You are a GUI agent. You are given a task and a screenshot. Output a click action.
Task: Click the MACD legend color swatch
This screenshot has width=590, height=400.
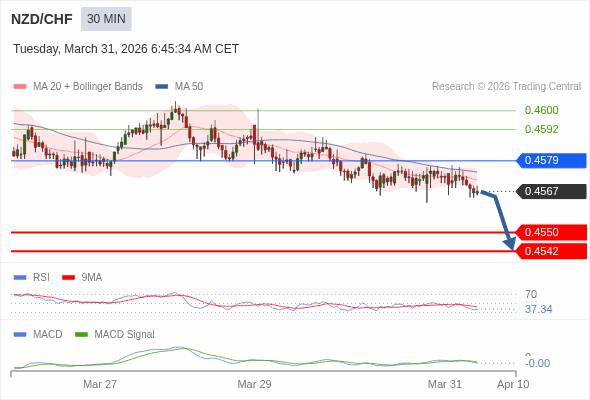coord(20,335)
